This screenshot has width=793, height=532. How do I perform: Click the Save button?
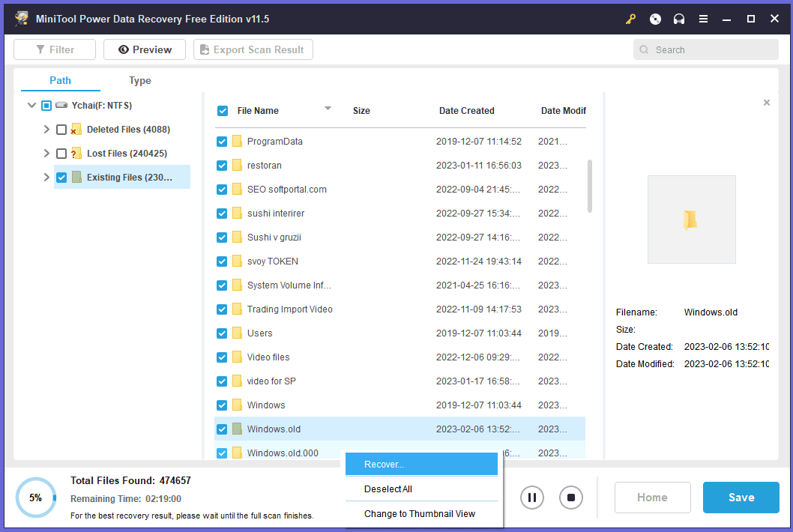(741, 498)
